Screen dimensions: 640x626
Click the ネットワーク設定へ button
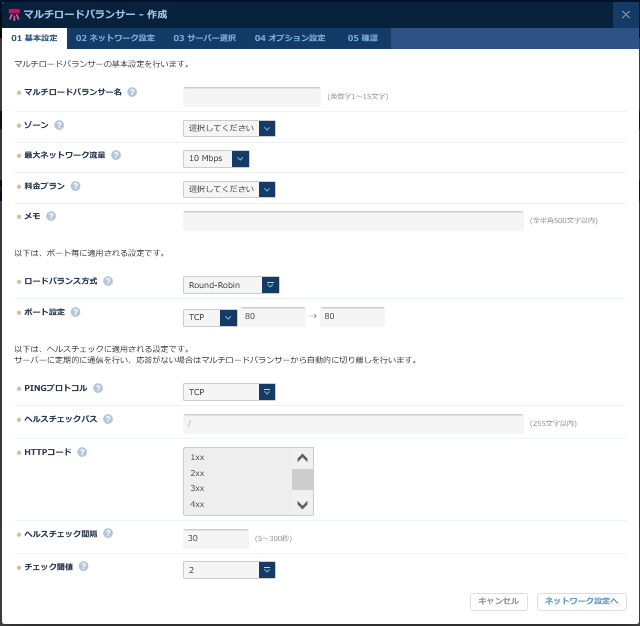pos(582,602)
